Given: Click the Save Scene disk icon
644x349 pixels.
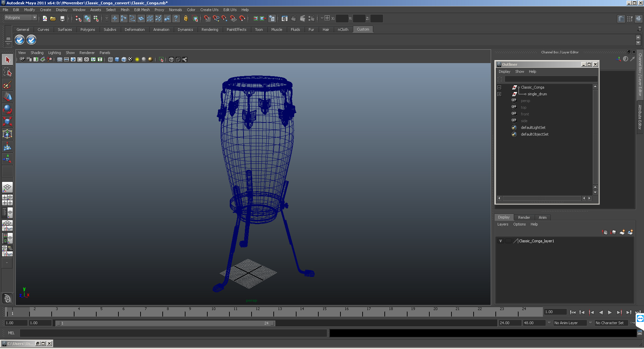Looking at the screenshot, I should coord(62,18).
